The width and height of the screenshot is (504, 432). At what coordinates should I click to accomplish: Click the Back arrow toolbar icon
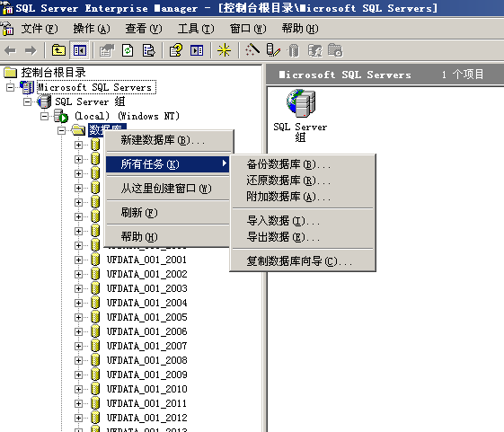coord(11,51)
